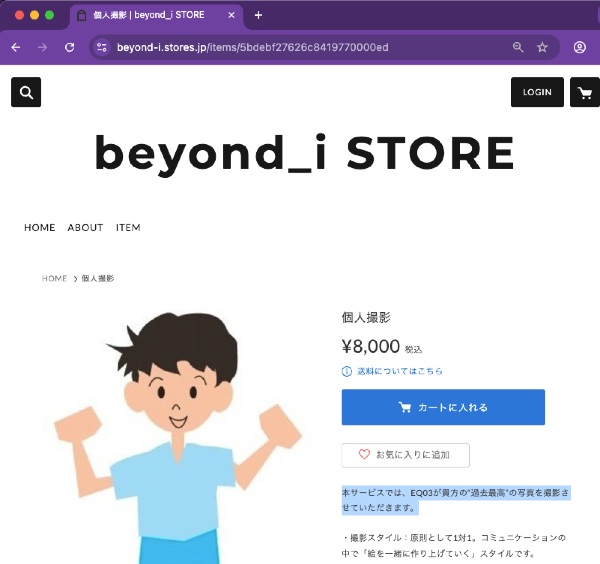Open the browser profile icon

pos(580,47)
